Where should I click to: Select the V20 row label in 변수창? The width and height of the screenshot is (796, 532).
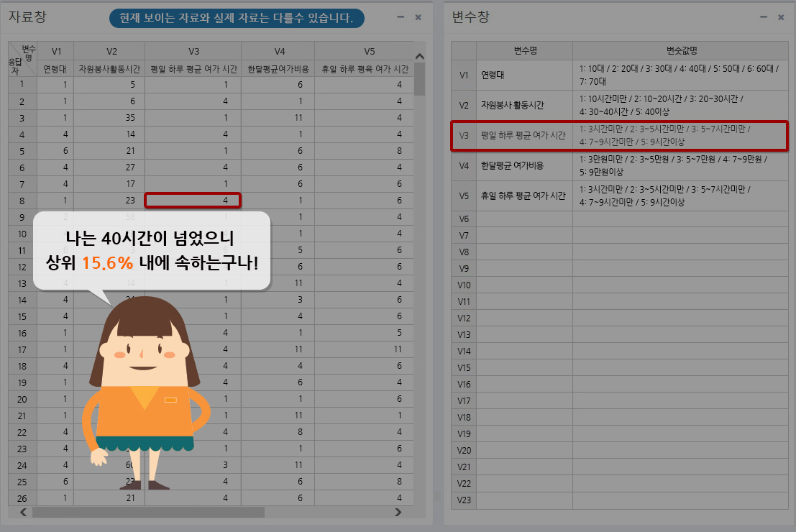[464, 450]
